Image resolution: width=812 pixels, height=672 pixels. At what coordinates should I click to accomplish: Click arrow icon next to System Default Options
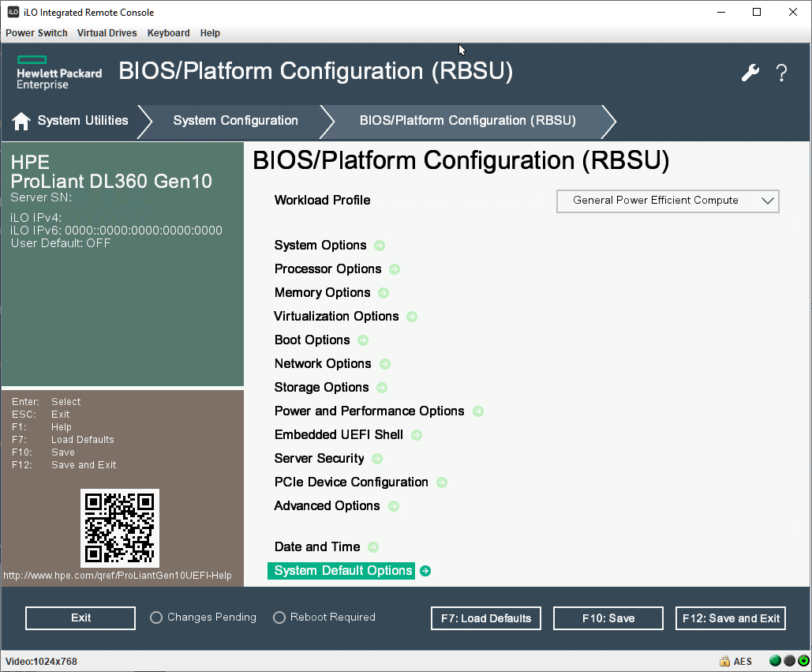pyautogui.click(x=425, y=571)
